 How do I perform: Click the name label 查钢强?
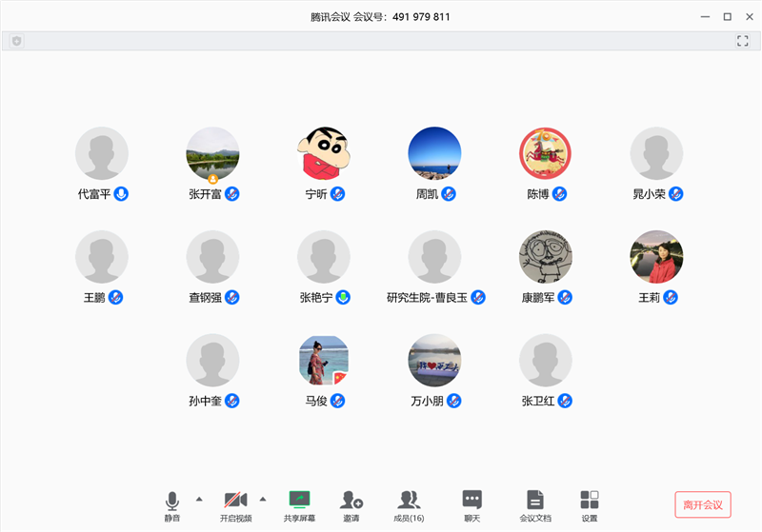pyautogui.click(x=205, y=298)
